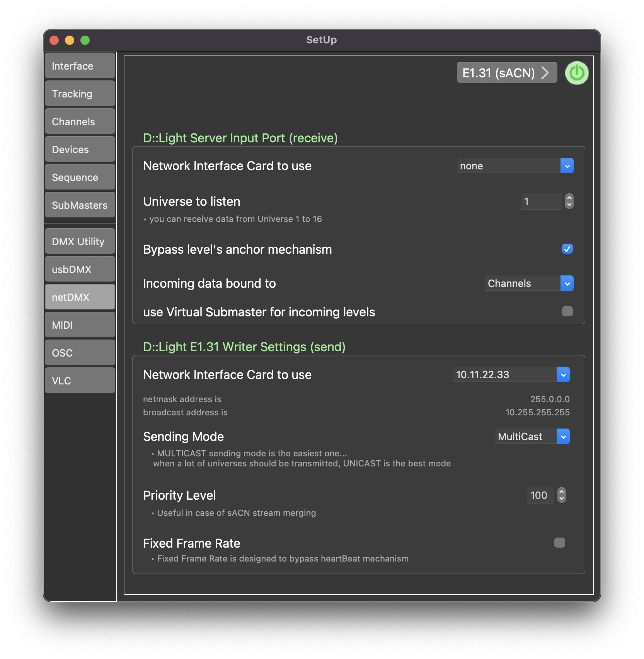Enable use Virtual Submaster for incoming levels
Screen dimensions: 644x659
[567, 311]
